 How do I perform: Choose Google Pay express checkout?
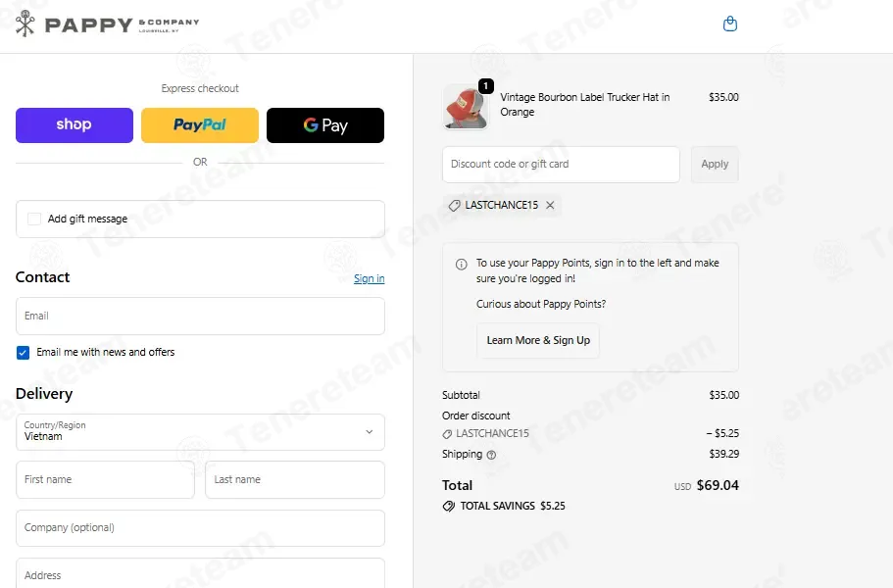(325, 125)
